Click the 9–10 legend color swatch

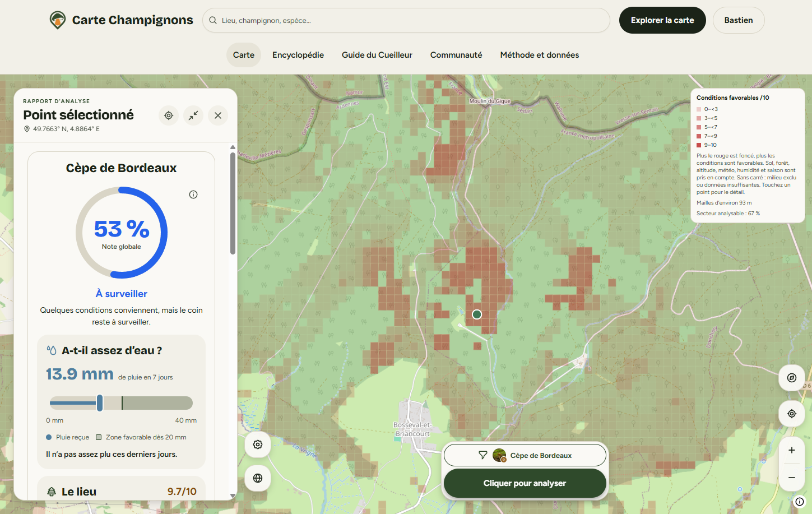pyautogui.click(x=699, y=145)
